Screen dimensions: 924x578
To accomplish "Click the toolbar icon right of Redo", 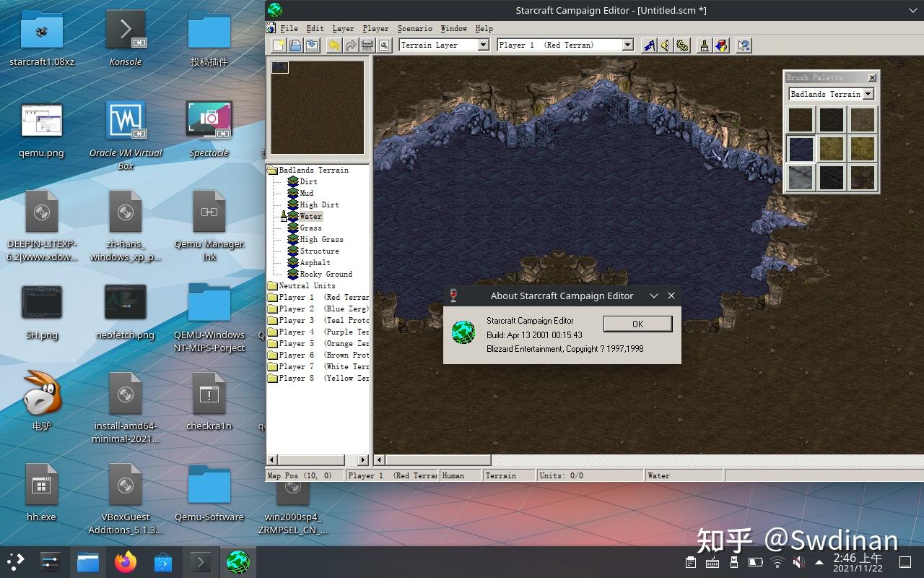I will point(367,45).
